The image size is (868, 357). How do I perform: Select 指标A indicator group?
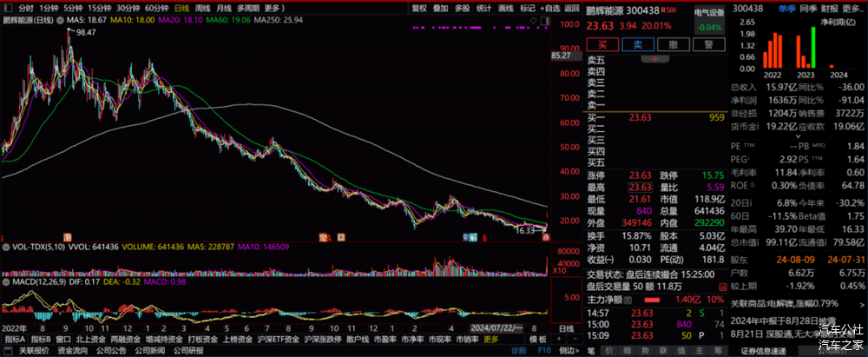tap(15, 340)
